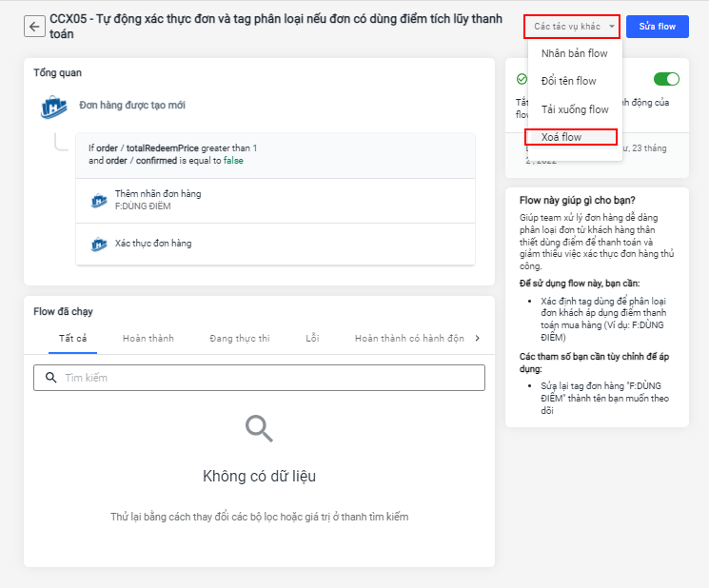709x588 pixels.
Task: Click the 'F:DÙNG ĐIỂM' label text
Action: [x=143, y=206]
